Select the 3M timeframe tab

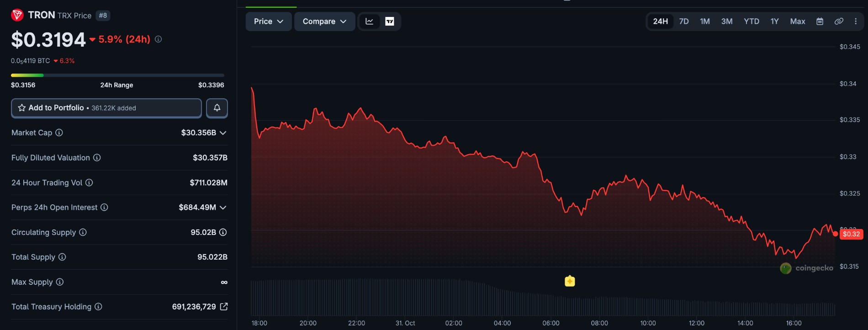click(x=727, y=21)
